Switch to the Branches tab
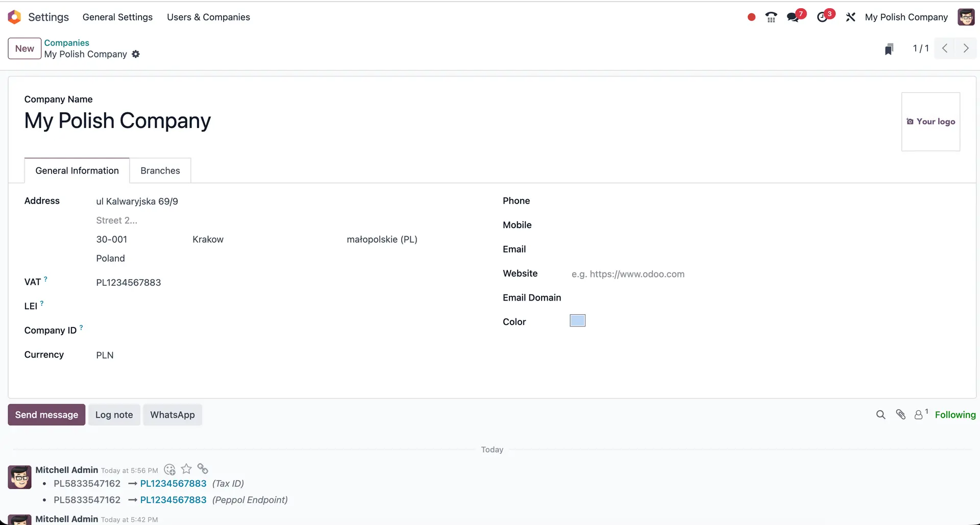 click(x=160, y=171)
